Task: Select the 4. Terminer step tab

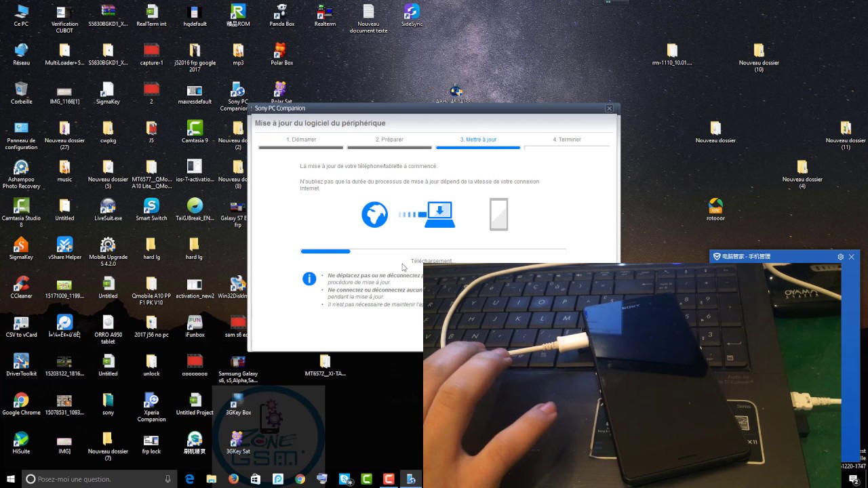Action: [567, 141]
